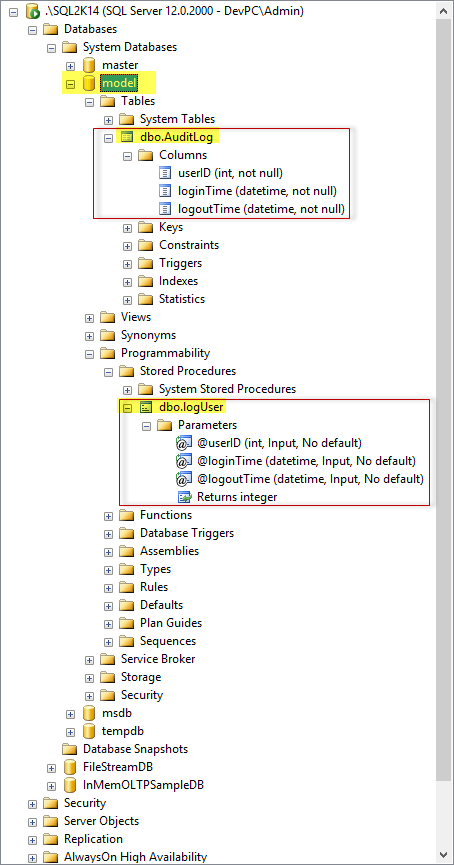The width and height of the screenshot is (454, 865).
Task: Click the @logoutTime parameter icon
Action: [x=184, y=479]
